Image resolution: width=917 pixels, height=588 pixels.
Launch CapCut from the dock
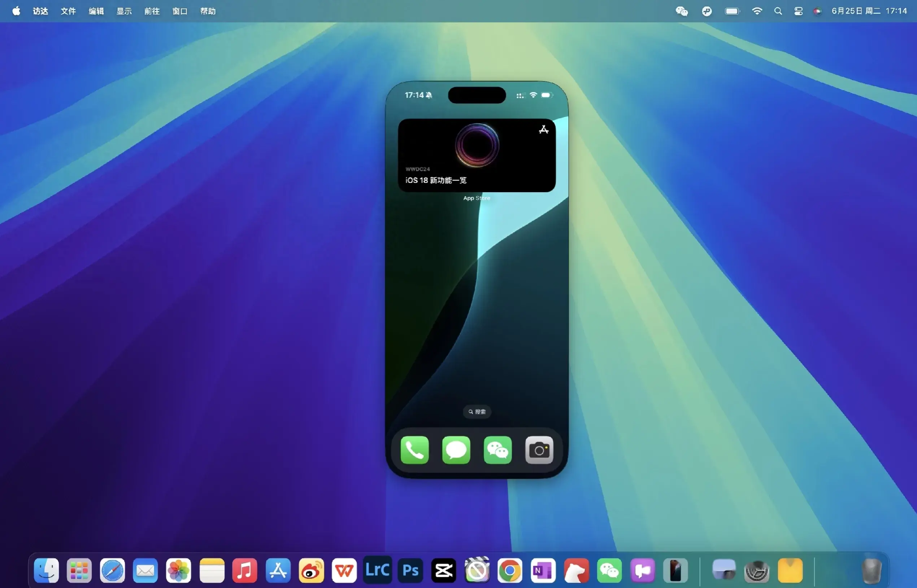click(x=444, y=570)
